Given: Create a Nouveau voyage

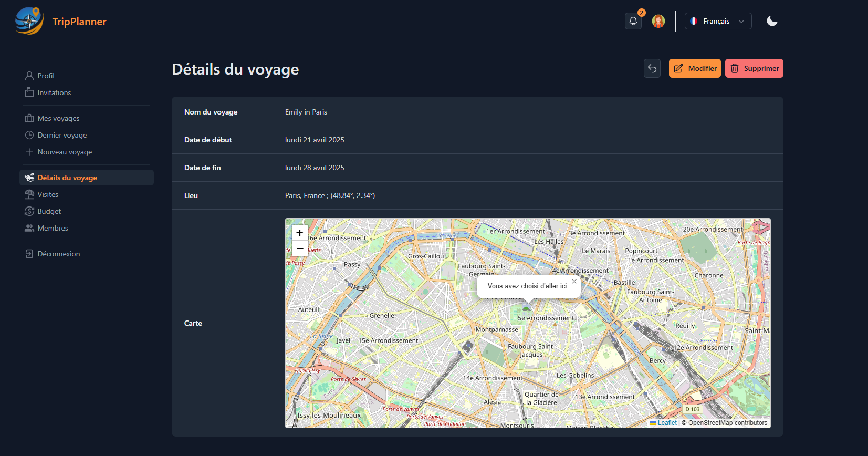Looking at the screenshot, I should pyautogui.click(x=65, y=152).
